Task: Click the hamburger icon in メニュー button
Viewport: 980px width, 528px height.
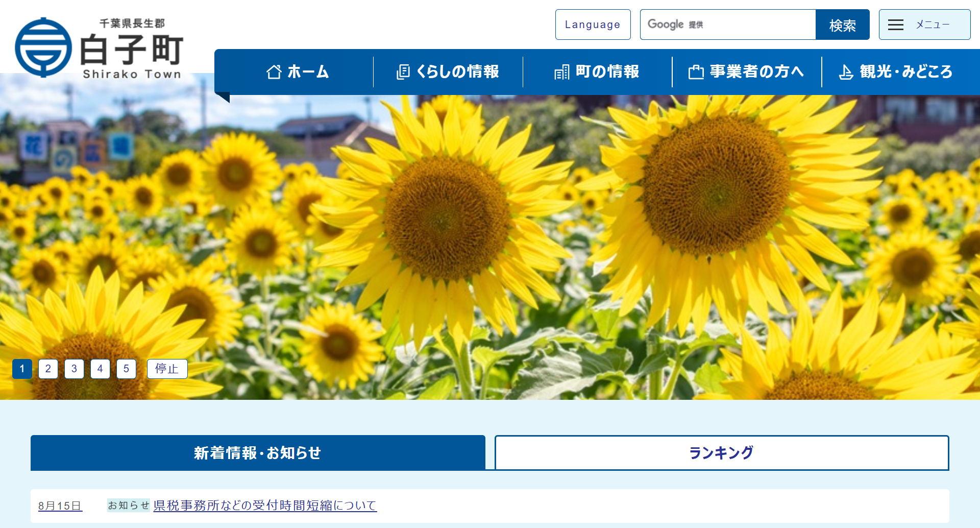Action: pos(896,25)
